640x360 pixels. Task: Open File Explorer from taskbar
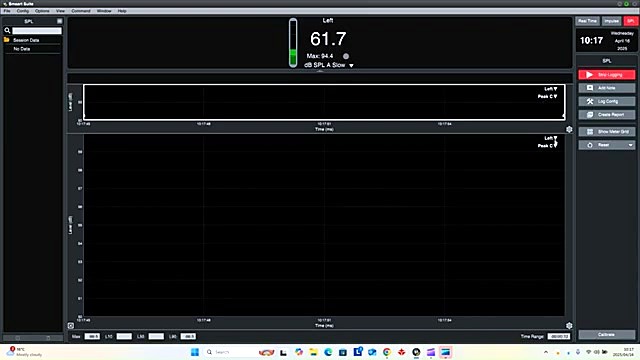point(313,352)
